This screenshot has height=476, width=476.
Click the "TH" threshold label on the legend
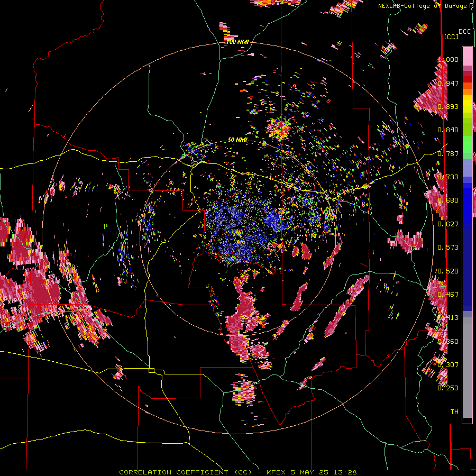click(454, 411)
